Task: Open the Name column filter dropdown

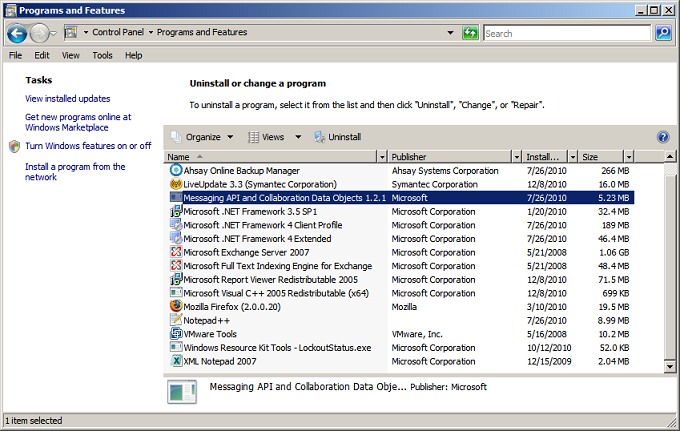Action: point(382,157)
